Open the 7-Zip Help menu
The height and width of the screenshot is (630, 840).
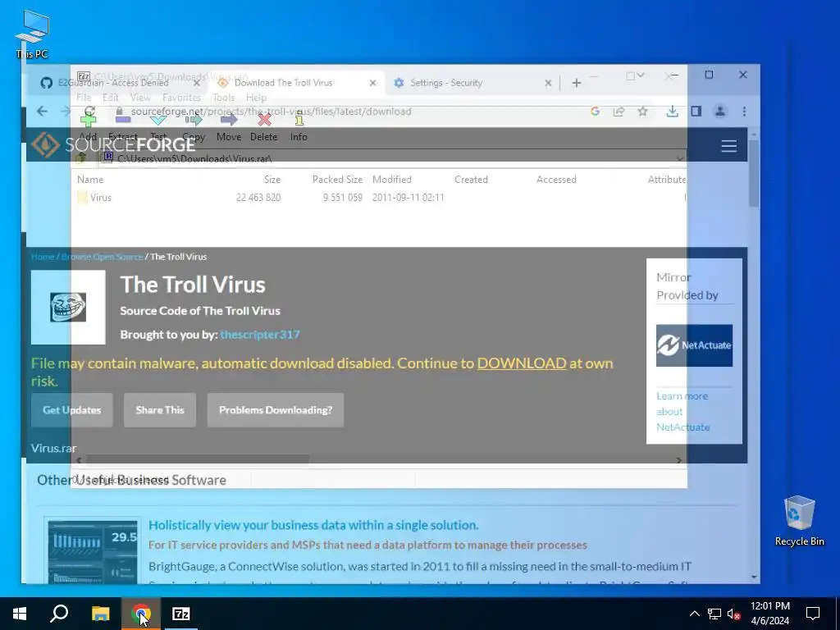coord(256,98)
